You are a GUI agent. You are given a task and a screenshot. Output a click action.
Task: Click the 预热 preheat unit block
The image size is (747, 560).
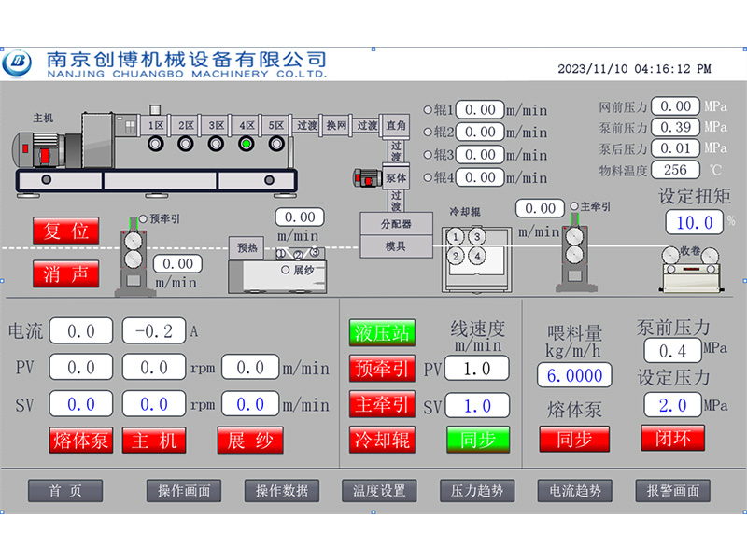pos(247,247)
